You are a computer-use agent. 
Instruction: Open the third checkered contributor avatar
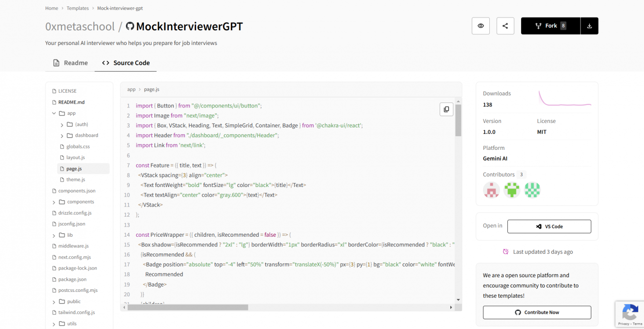532,190
